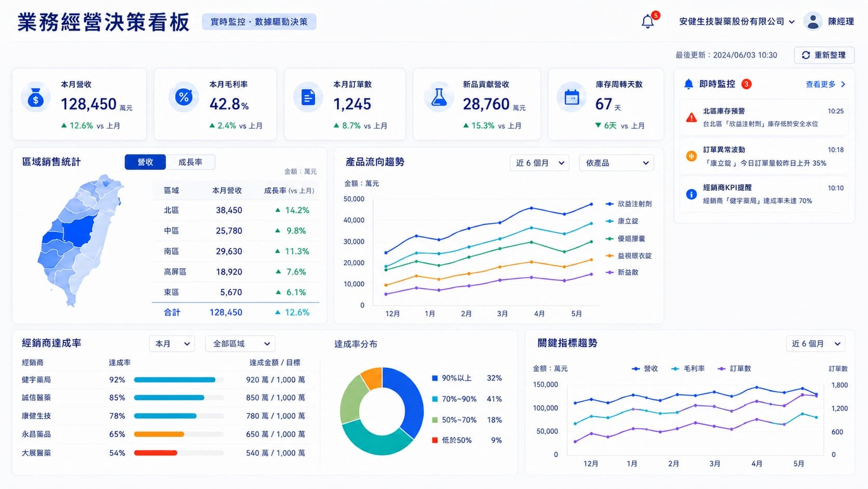The image size is (868, 489).
Task: Click the 北區 row revenue 38,450
Action: tap(229, 210)
